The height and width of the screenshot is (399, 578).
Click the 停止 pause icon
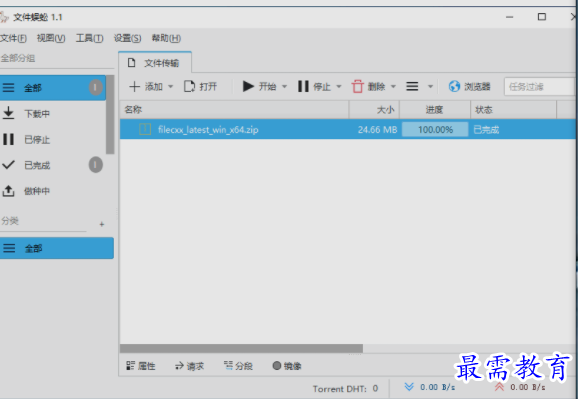point(303,87)
